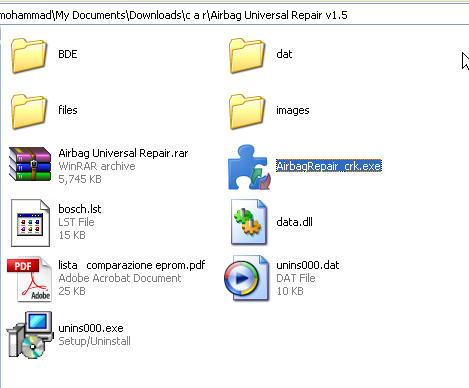Click the Adobe Acrobat Document type label

point(120,278)
